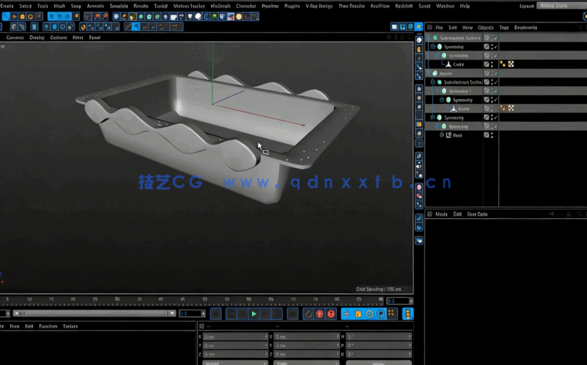The image size is (587, 365).
Task: Click the highlighted icon above the vertical palette
Action: pyautogui.click(x=419, y=27)
